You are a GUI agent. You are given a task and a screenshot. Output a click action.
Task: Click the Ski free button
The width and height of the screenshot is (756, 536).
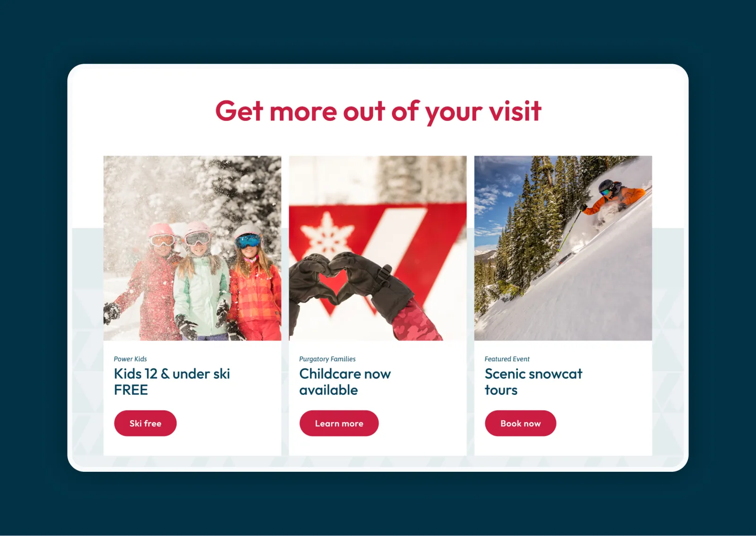click(x=145, y=423)
